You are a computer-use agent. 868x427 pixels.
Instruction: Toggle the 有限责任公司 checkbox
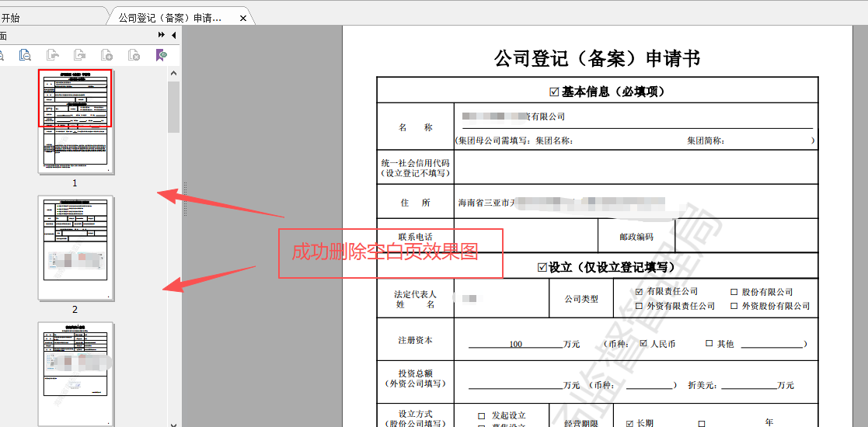pyautogui.click(x=639, y=291)
